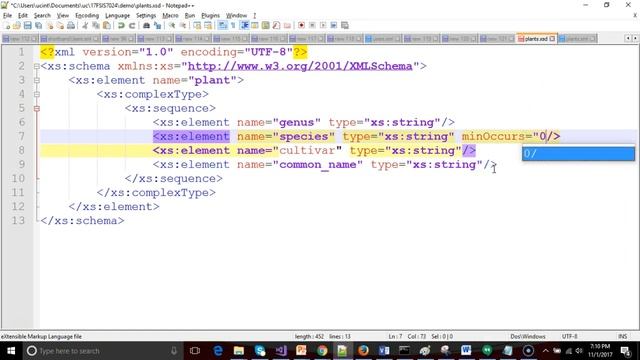
Task: Collapse the xs:element plant fold on line 3
Action: coord(37,80)
